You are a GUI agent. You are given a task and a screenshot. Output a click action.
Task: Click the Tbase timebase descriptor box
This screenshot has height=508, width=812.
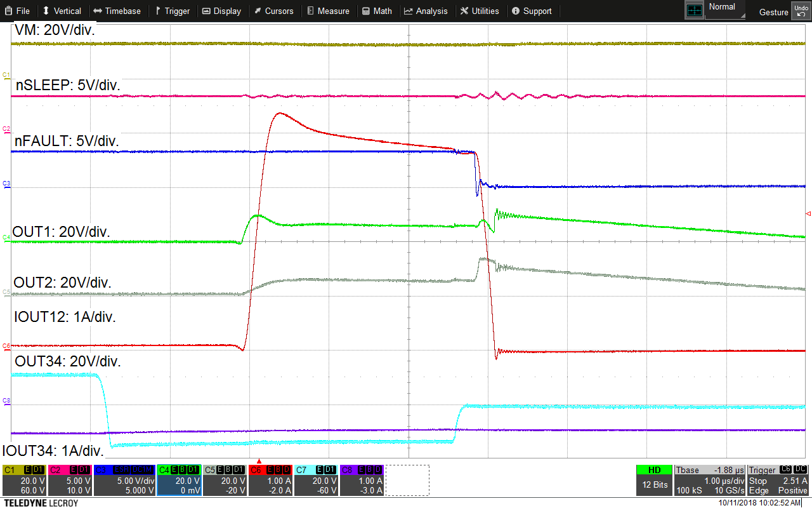(710, 480)
